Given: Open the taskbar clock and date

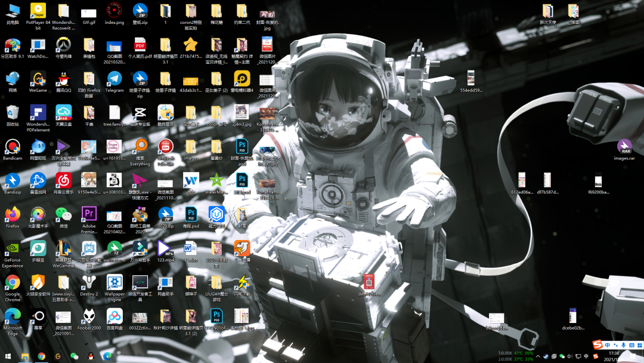Looking at the screenshot, I should point(614,356).
